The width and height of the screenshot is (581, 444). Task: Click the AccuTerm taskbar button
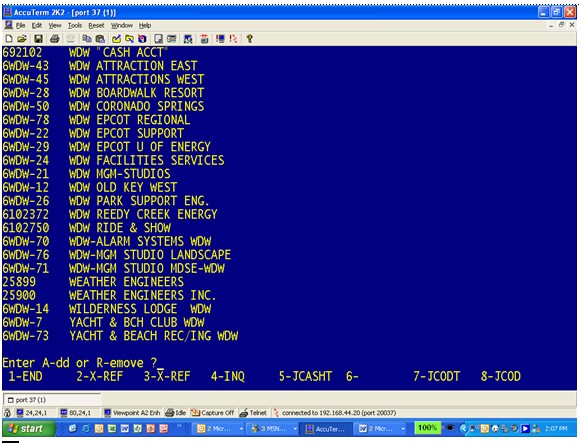tap(325, 429)
